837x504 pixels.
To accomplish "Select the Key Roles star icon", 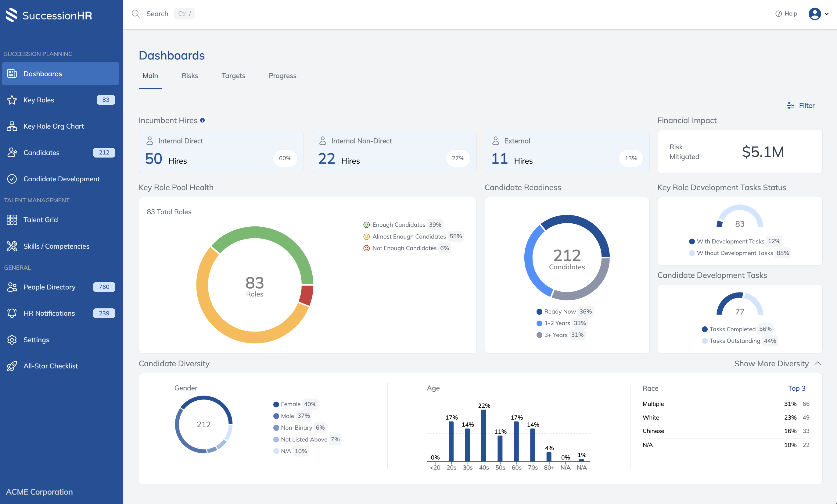I will tap(12, 100).
